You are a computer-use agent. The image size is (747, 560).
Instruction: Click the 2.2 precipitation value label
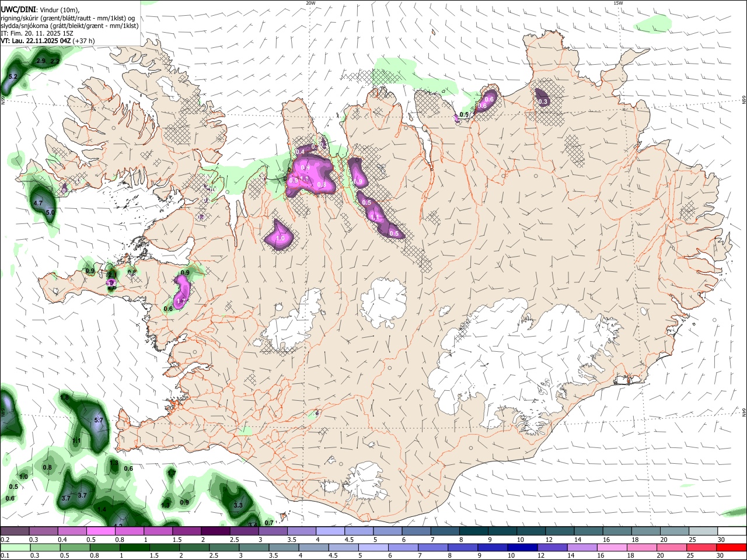[55, 61]
